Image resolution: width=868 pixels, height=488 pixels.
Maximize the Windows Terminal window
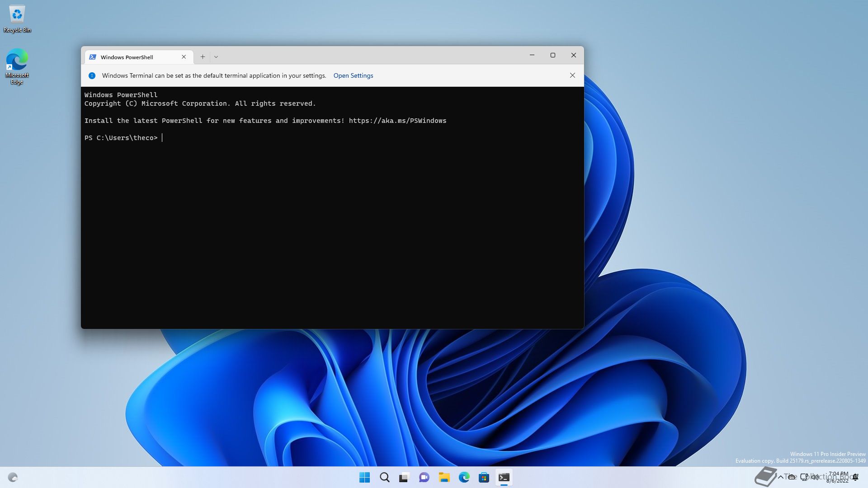click(552, 55)
